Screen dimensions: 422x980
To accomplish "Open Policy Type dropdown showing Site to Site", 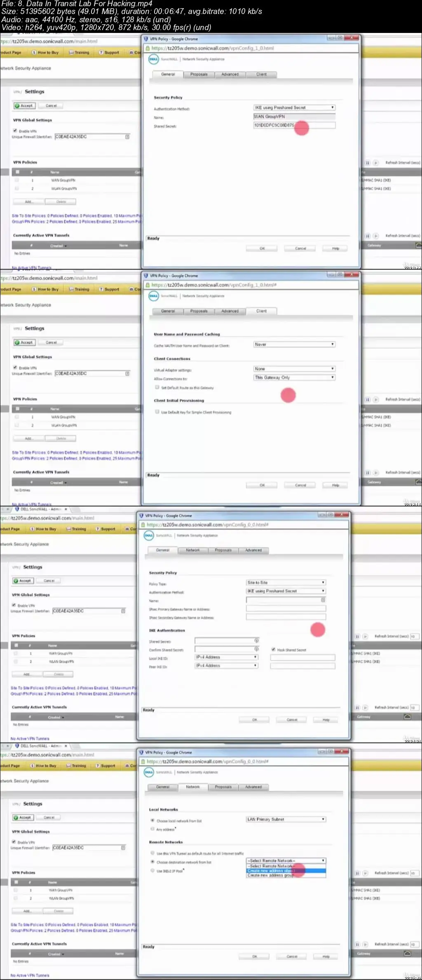I will click(286, 582).
